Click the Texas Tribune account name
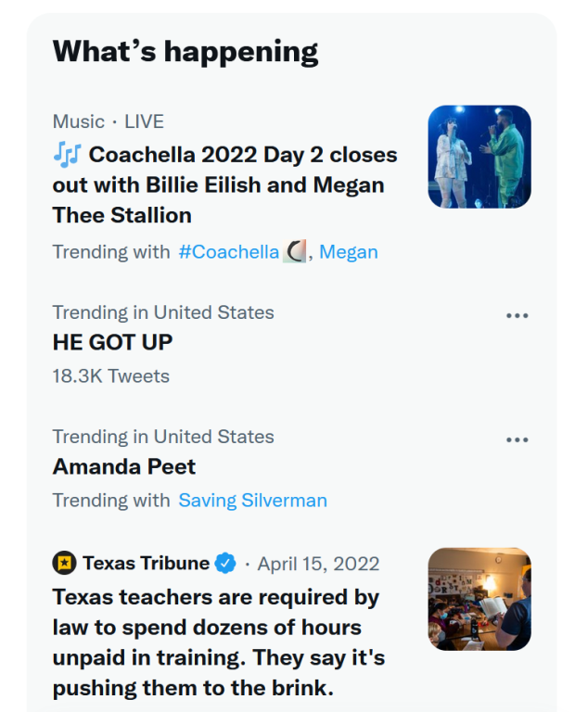The width and height of the screenshot is (588, 712). point(146,563)
